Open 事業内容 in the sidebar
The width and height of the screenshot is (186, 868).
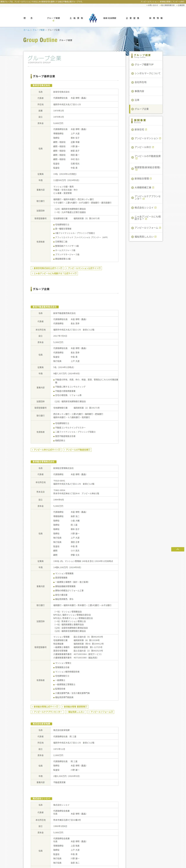click(x=146, y=91)
